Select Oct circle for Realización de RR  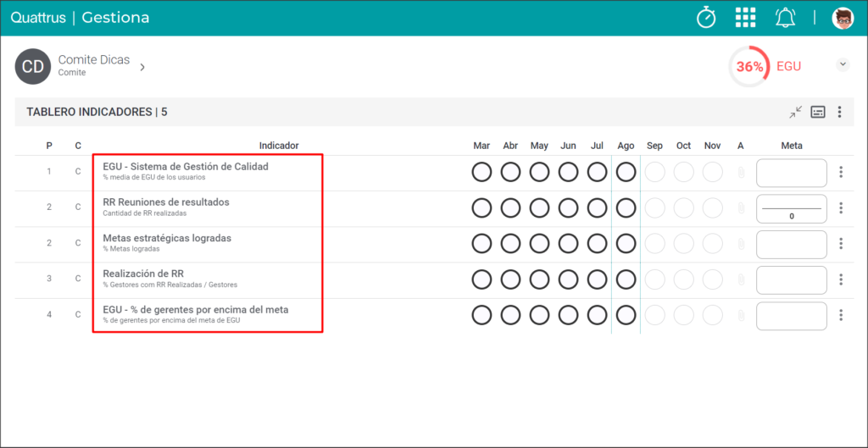click(684, 279)
